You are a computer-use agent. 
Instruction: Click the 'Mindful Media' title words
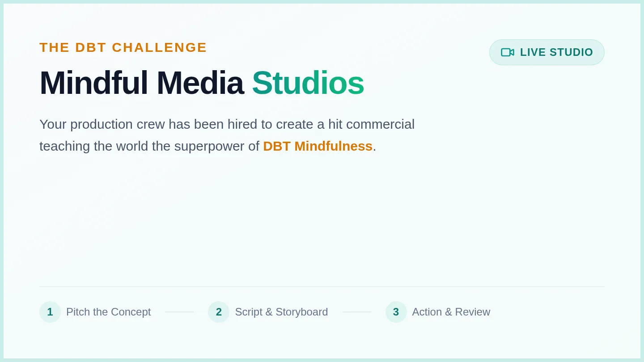point(141,83)
